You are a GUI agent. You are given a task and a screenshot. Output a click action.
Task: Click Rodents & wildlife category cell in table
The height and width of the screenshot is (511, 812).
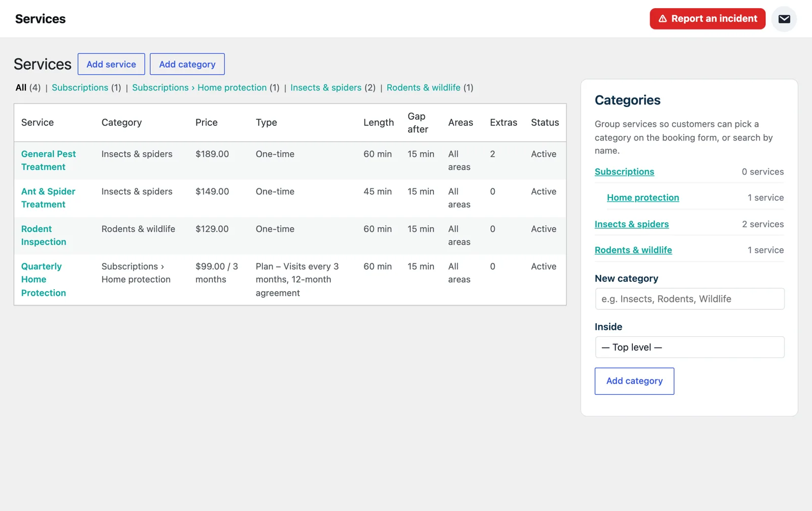138,229
